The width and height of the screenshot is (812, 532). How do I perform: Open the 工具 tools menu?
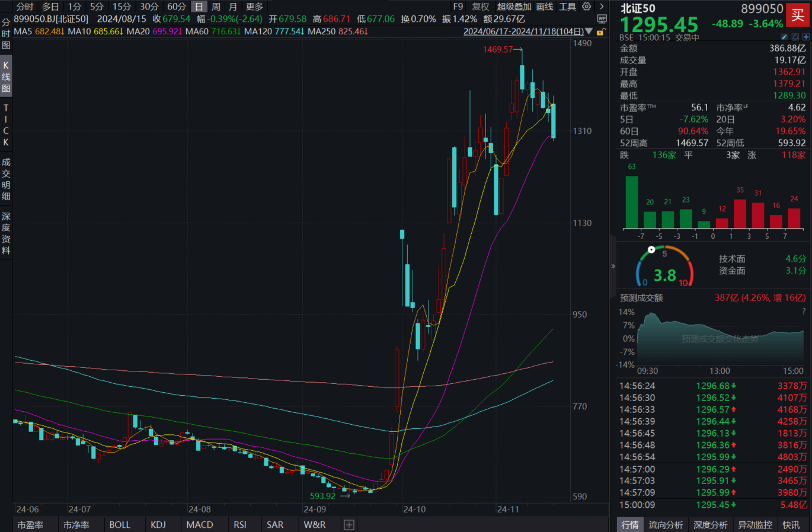pos(567,7)
